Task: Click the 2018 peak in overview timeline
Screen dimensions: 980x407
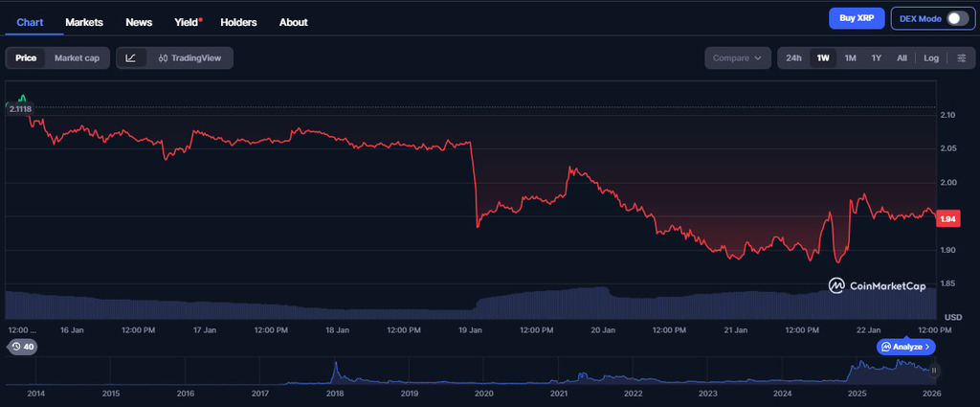Action: (336, 367)
